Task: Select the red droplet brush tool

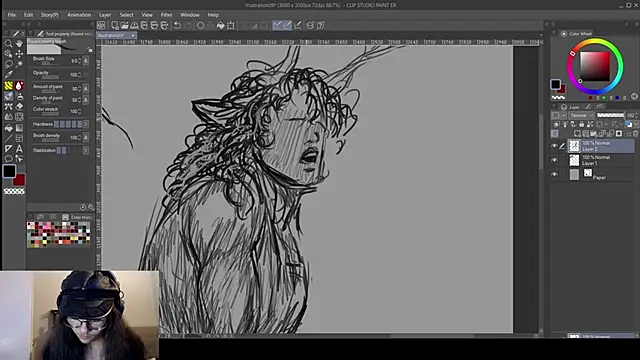Action: [x=19, y=86]
